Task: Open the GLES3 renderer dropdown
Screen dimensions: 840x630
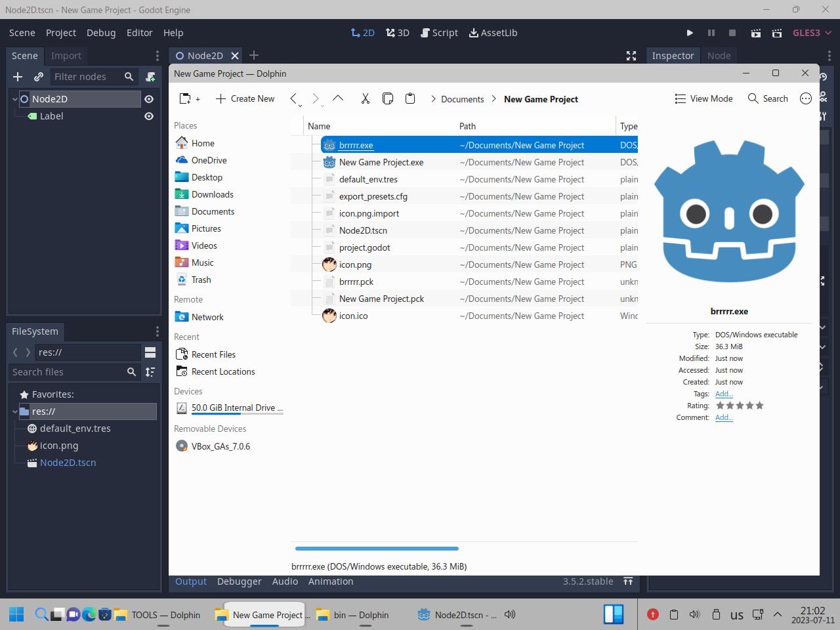Action: point(812,33)
